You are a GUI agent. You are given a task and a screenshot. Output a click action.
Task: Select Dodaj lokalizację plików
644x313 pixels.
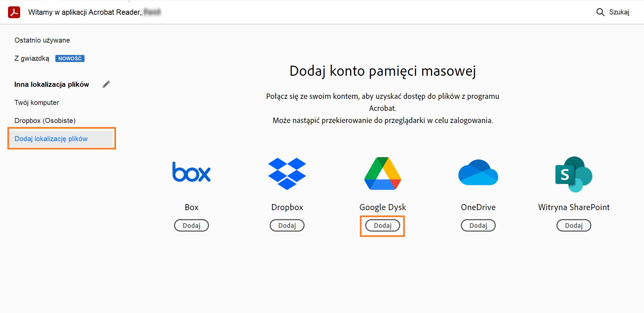pos(51,138)
